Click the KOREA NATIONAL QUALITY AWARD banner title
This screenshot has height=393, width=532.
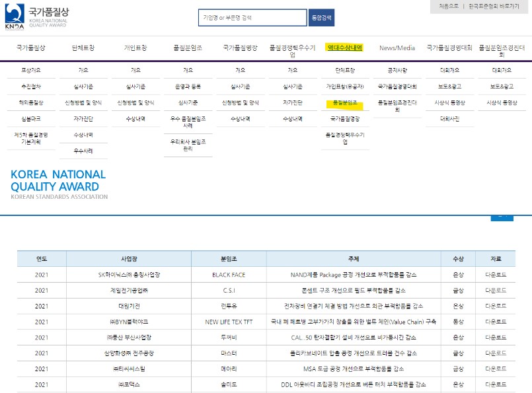coord(58,180)
